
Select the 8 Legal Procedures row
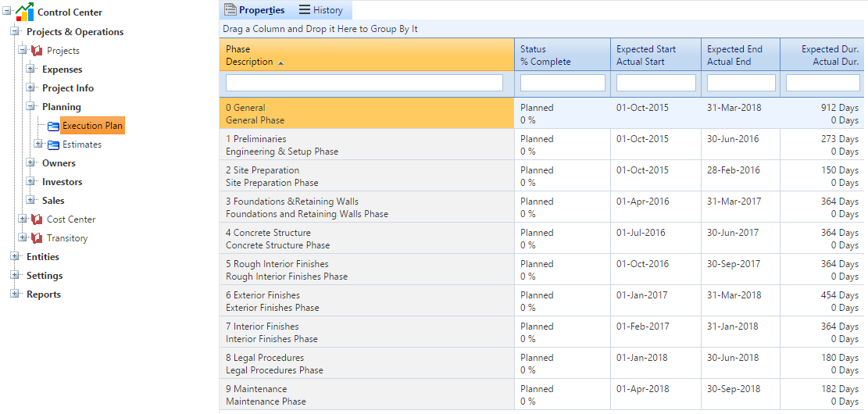pyautogui.click(x=543, y=364)
